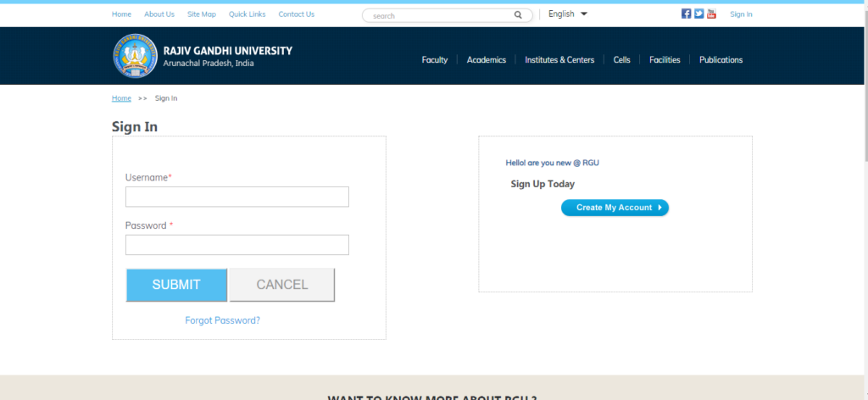Click Sign In link at top right
Screen dimensions: 868x400
741,14
